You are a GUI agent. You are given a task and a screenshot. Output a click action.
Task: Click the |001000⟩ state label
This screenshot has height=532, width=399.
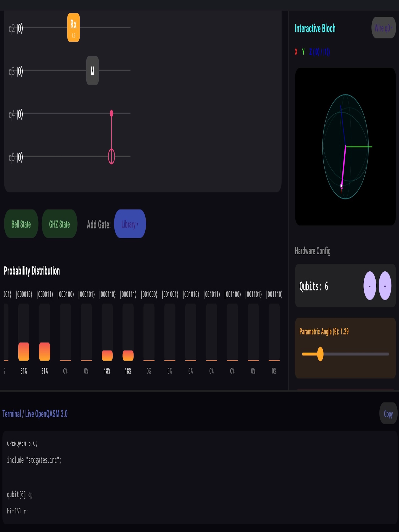(x=149, y=294)
